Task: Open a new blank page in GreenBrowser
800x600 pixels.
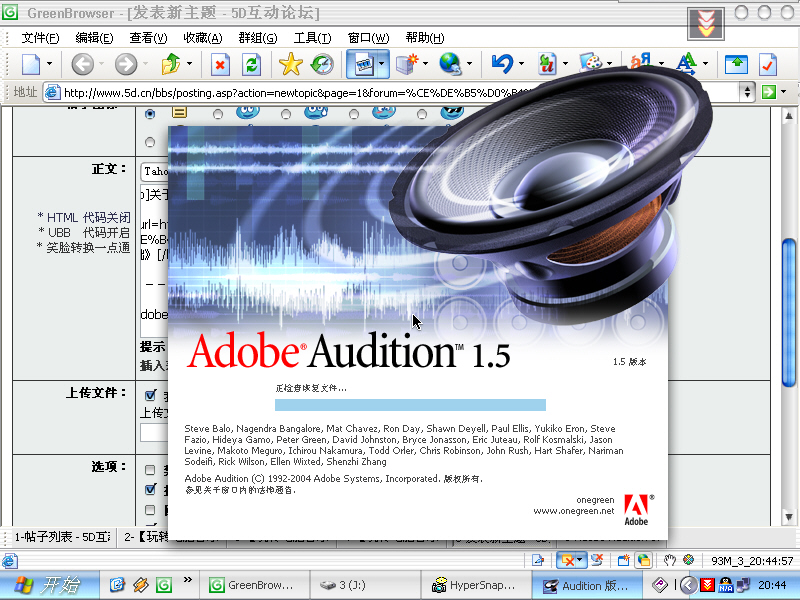Action: click(x=31, y=64)
